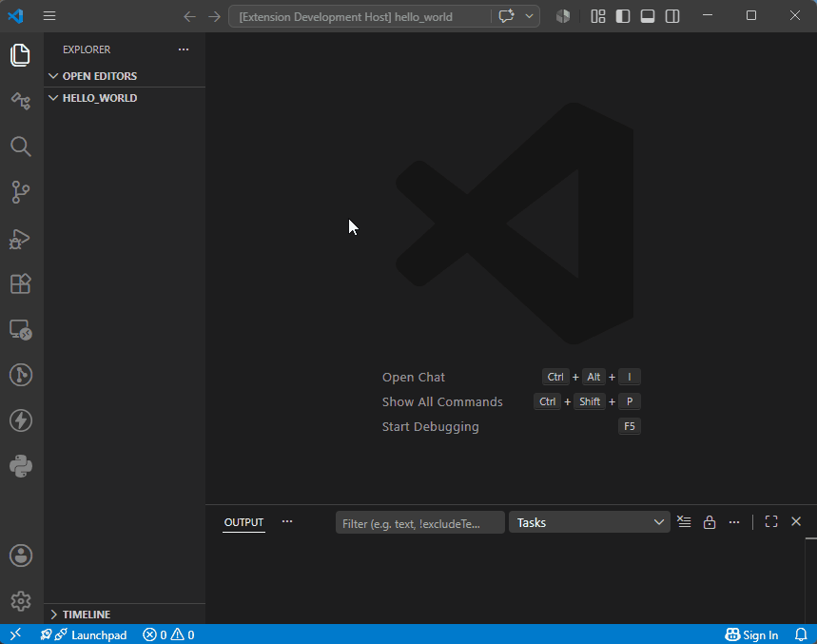Open Customize Layout in title bar
The height and width of the screenshot is (644, 817).
click(598, 16)
